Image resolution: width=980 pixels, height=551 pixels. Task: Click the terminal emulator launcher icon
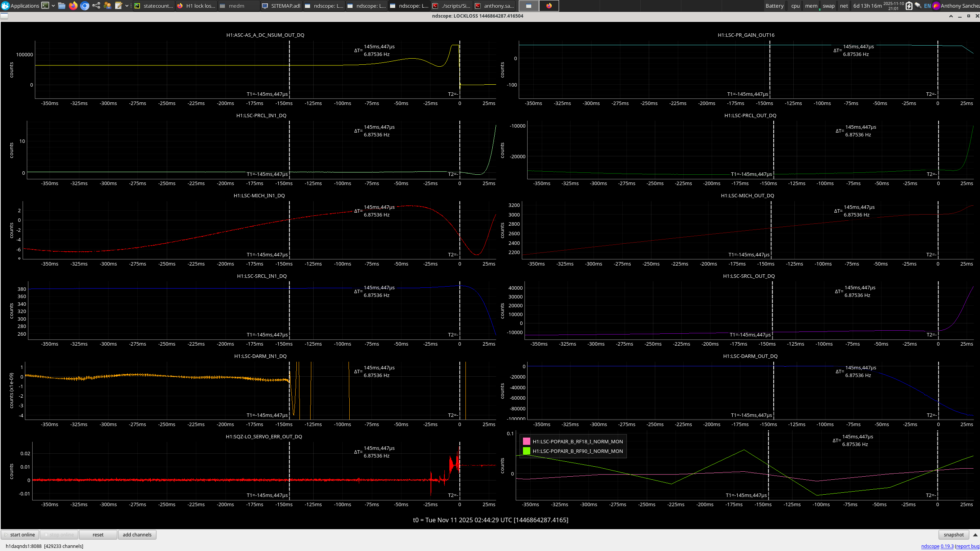coord(45,6)
